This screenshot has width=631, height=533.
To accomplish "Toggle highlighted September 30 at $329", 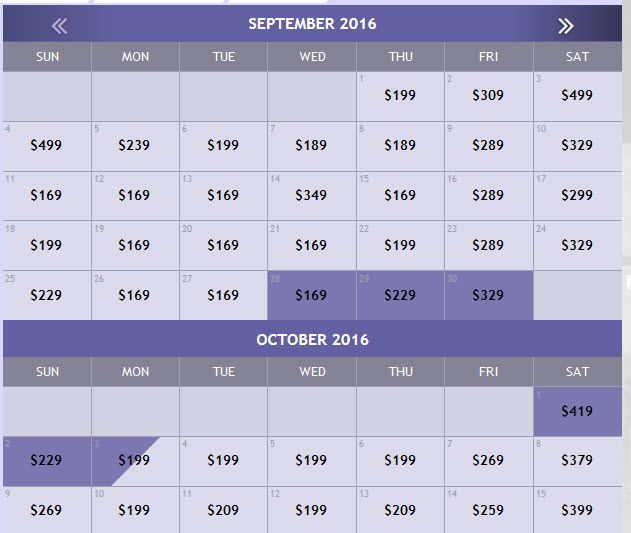I will tap(488, 296).
